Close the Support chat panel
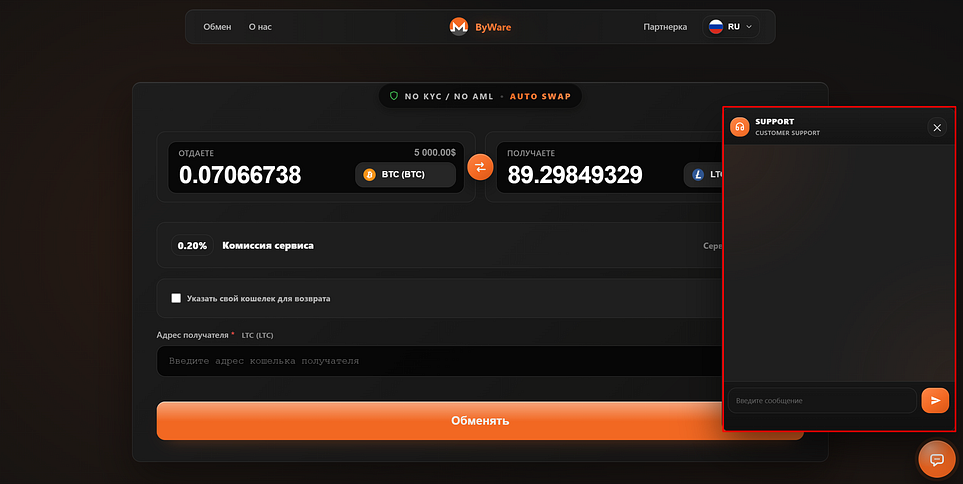The height and width of the screenshot is (484, 963). pyautogui.click(x=936, y=127)
